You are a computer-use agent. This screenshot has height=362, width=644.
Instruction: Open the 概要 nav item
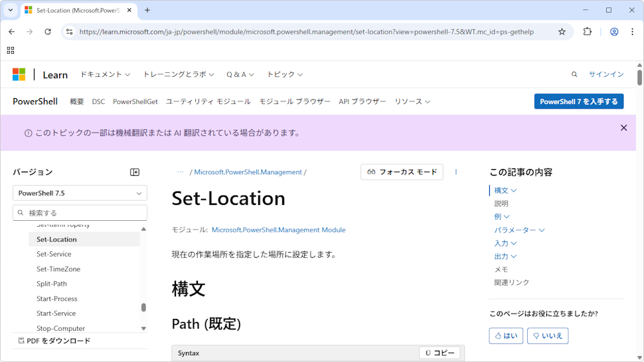click(x=77, y=101)
